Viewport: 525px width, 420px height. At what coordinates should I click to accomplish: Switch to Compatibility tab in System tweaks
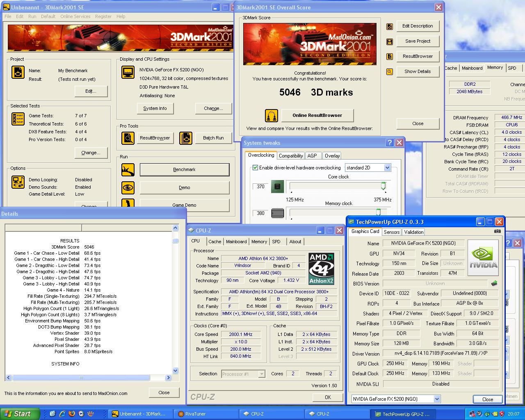coord(291,156)
